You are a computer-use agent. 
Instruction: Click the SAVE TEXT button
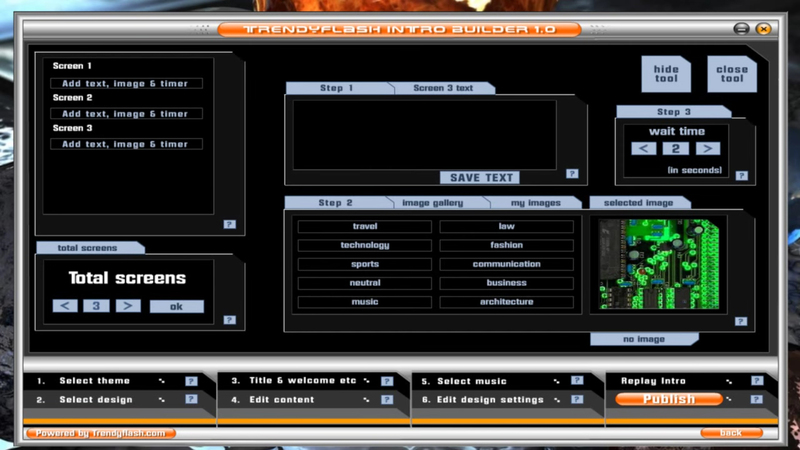(480, 178)
